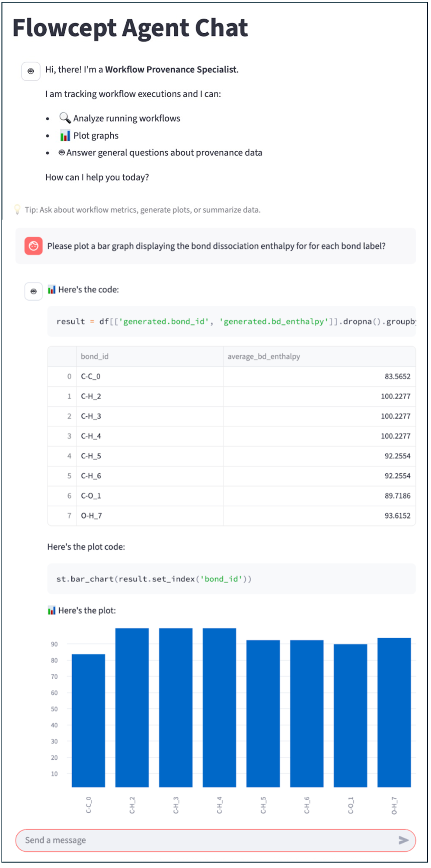431x868 pixels.
Task: Click the bar chart icon by Plot graphs
Action: pyautogui.click(x=65, y=136)
